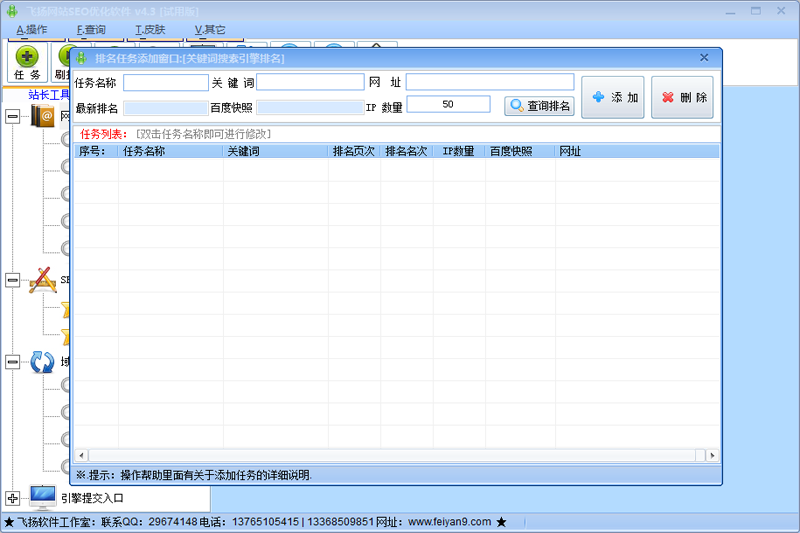
Task: Click the hint text at dialog bottom
Action: pyautogui.click(x=194, y=475)
